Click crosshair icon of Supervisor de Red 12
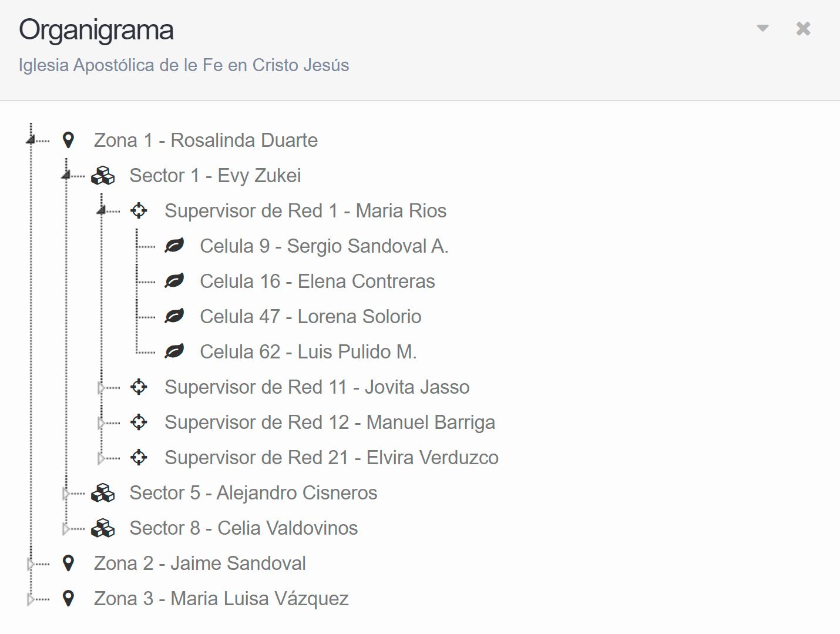 click(x=139, y=422)
